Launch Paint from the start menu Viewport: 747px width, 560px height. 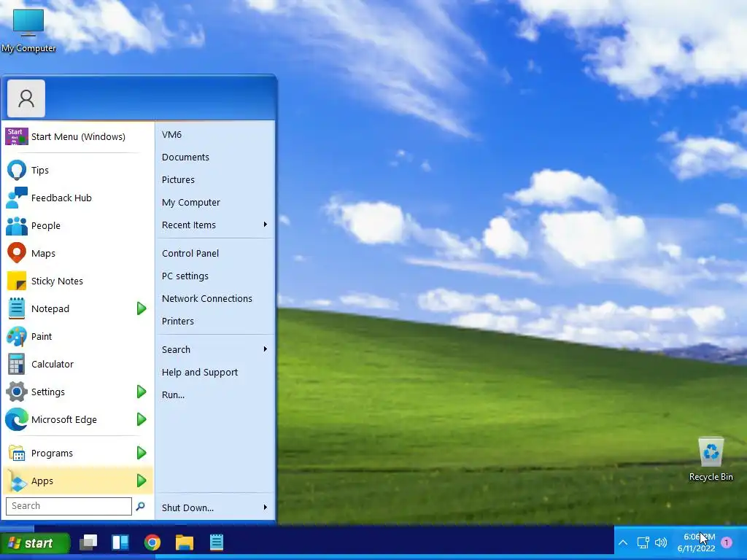pyautogui.click(x=17, y=336)
